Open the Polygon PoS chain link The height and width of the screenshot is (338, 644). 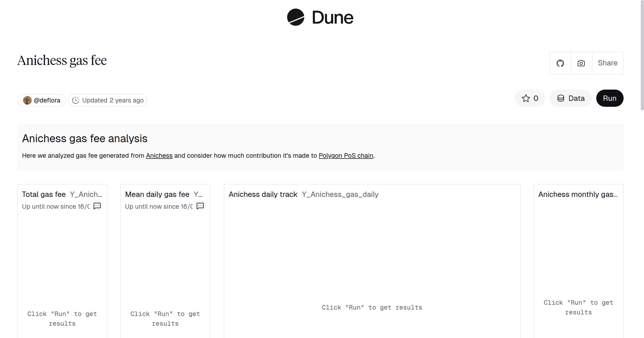(346, 156)
